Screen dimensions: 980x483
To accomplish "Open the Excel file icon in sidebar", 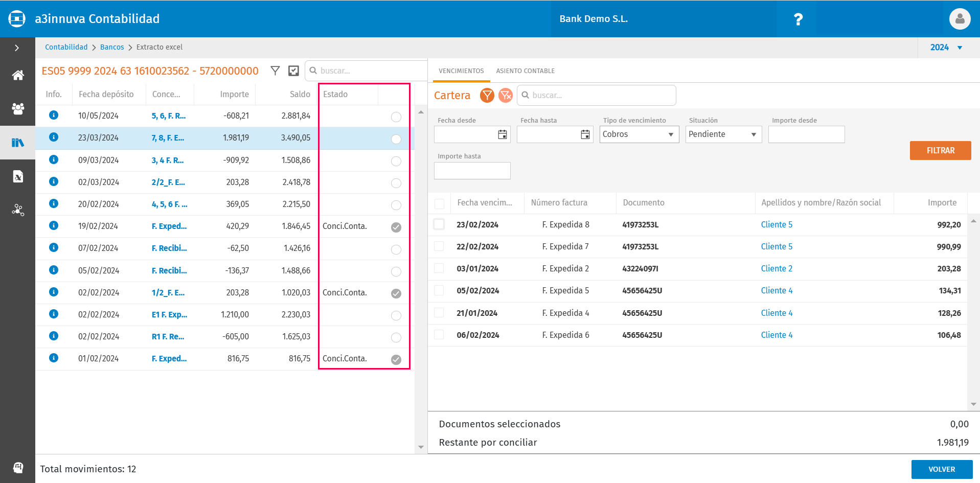I will pyautogui.click(x=18, y=177).
